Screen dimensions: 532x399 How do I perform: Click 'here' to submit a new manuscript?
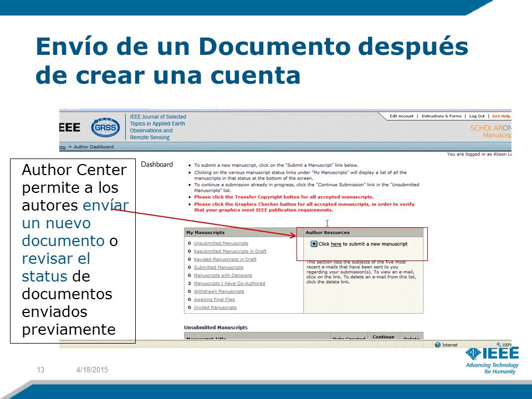[x=336, y=244]
